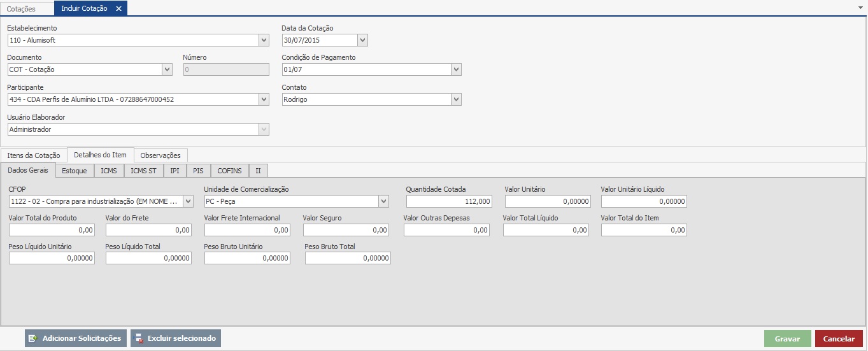Click the Adicionar Solicitações button
The image size is (868, 351).
coord(75,338)
